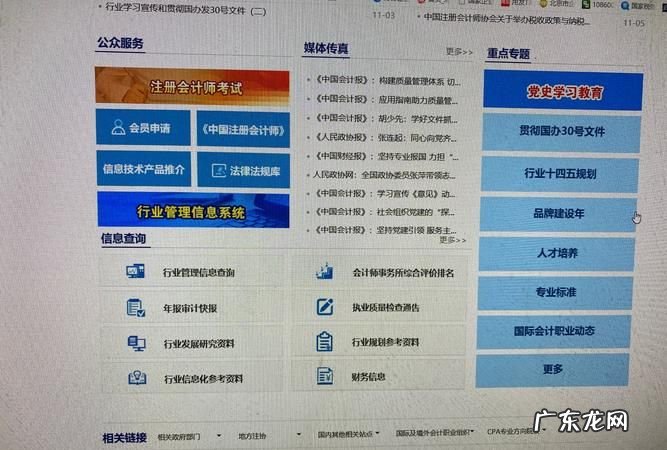Viewport: 667px width, 450px height.
Task: Click the 行业发展研究资料 computer icon
Action: tap(137, 343)
